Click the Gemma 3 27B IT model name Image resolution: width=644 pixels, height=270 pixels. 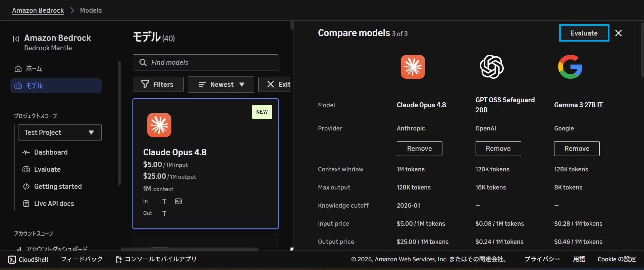point(578,105)
